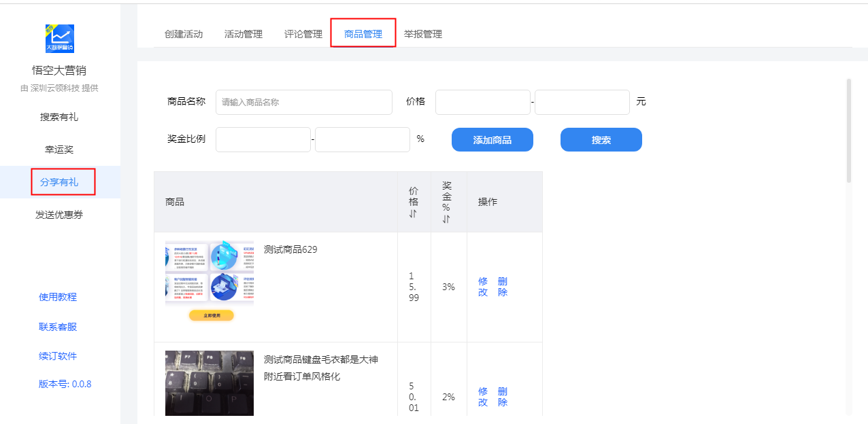Open the 创建活动 tab
This screenshot has height=424, width=868.
click(x=184, y=34)
